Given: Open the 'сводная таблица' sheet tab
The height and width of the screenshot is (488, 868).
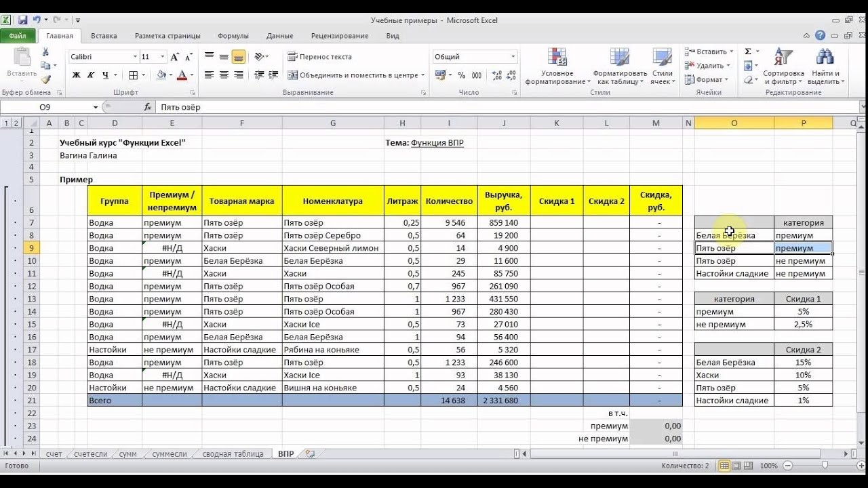Looking at the screenshot, I should (x=233, y=453).
